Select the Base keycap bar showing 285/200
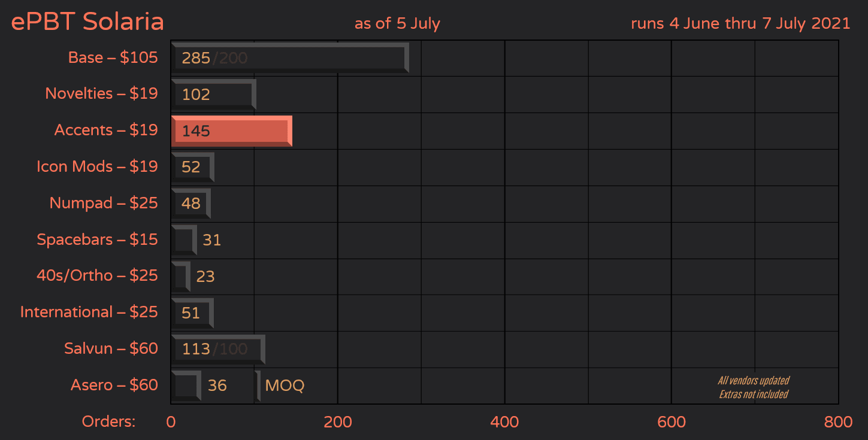Screen dimensions: 868x440 click(288, 57)
